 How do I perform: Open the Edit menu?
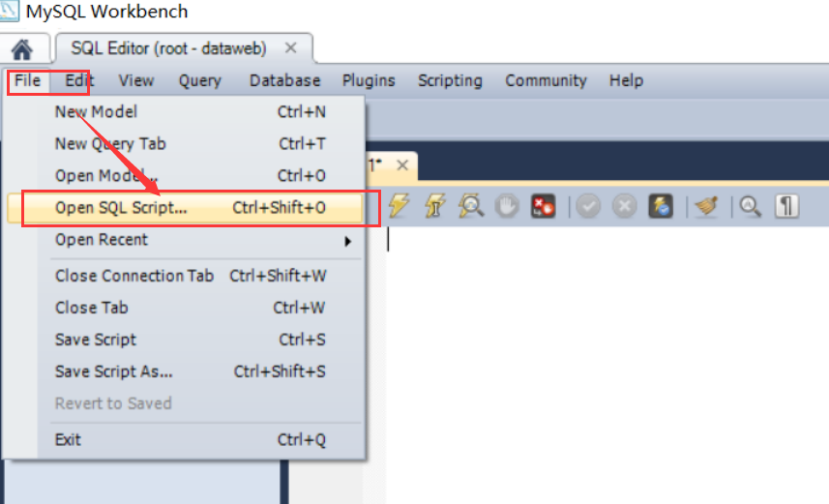(x=78, y=80)
